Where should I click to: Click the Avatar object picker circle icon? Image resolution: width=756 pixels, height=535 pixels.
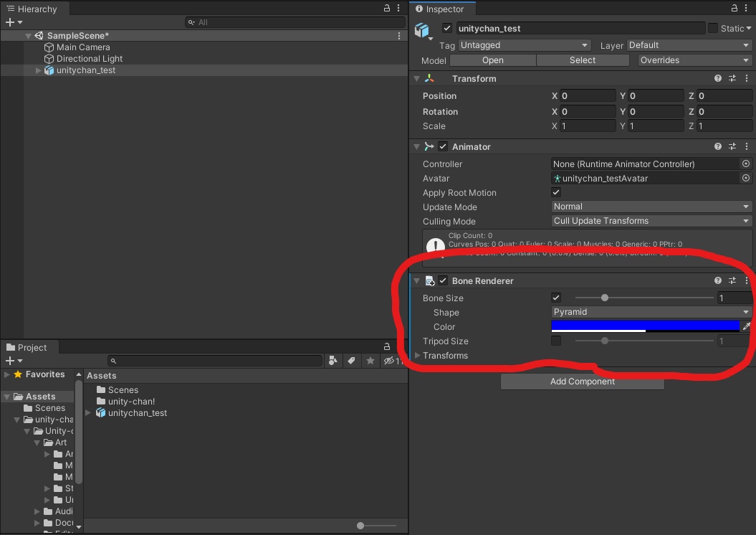(745, 178)
